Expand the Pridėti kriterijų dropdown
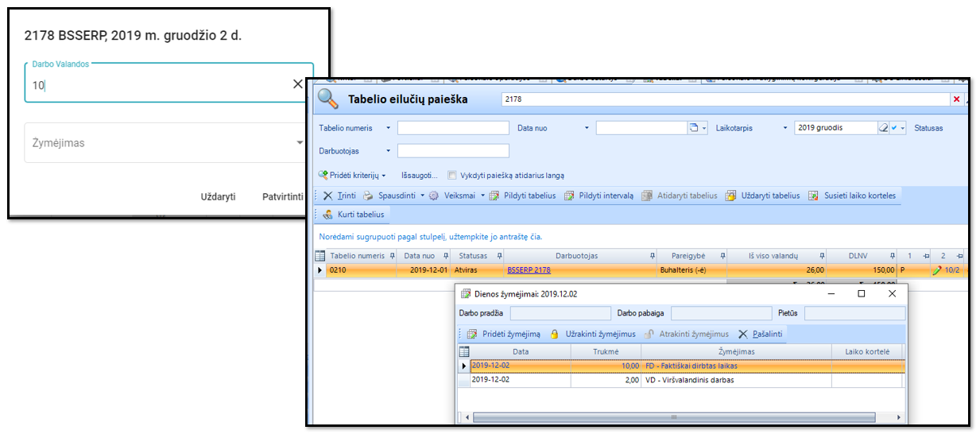This screenshot has width=980, height=434. click(x=384, y=176)
